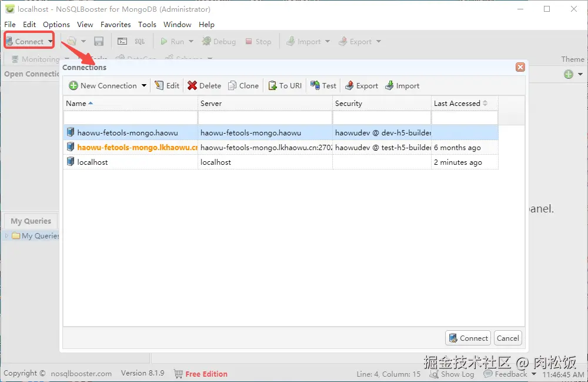Click Export in the Connections dialog toolbar
The width and height of the screenshot is (588, 382).
pyautogui.click(x=362, y=85)
